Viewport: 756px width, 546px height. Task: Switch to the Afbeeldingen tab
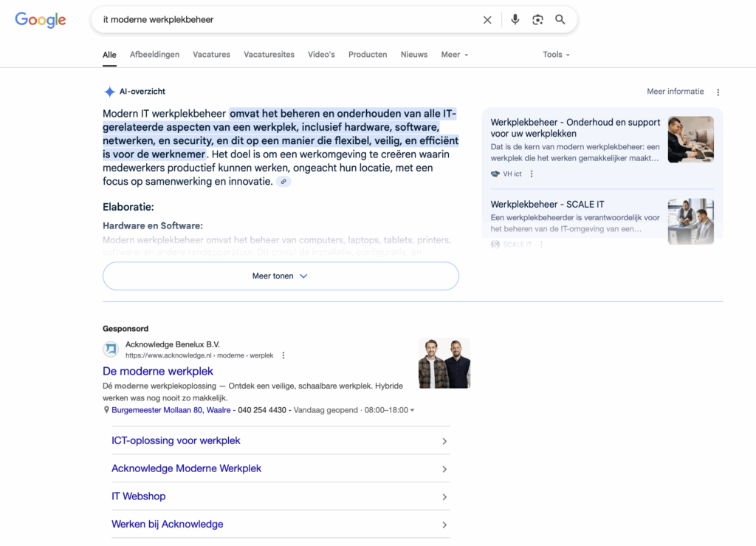[154, 55]
